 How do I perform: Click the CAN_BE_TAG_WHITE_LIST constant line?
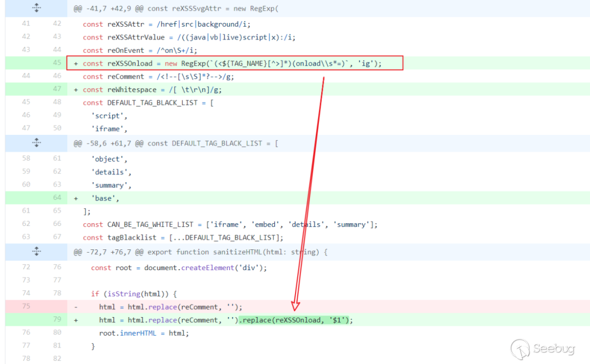229,224
